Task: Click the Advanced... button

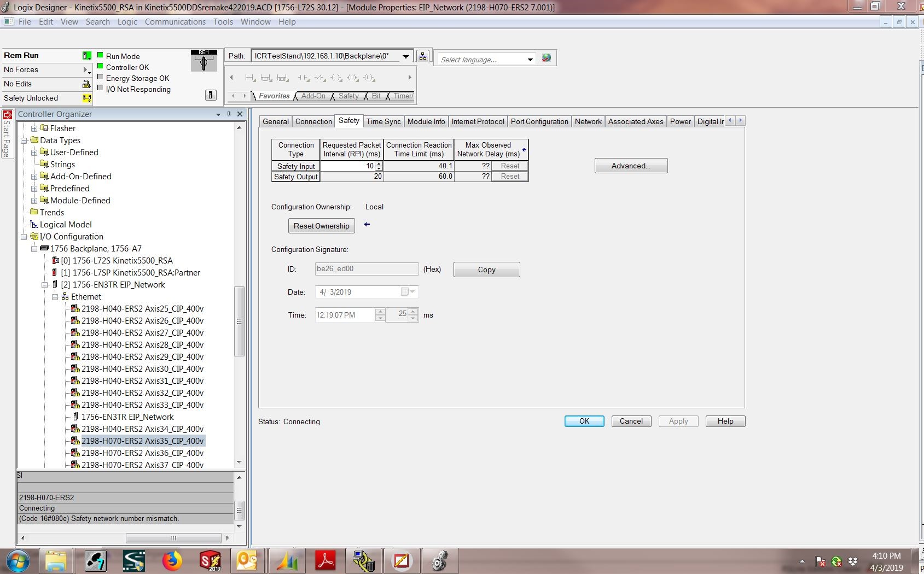Action: pyautogui.click(x=631, y=166)
